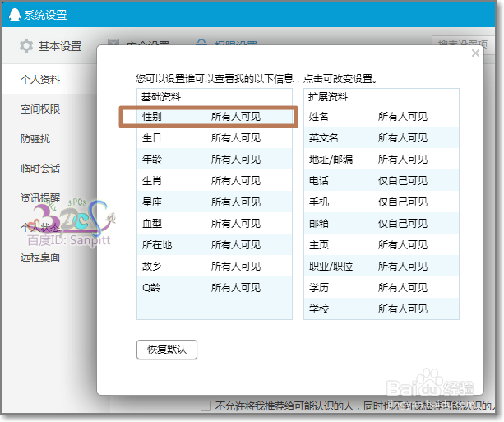Change 邮箱 visibility from 仅自己可见

click(x=403, y=223)
